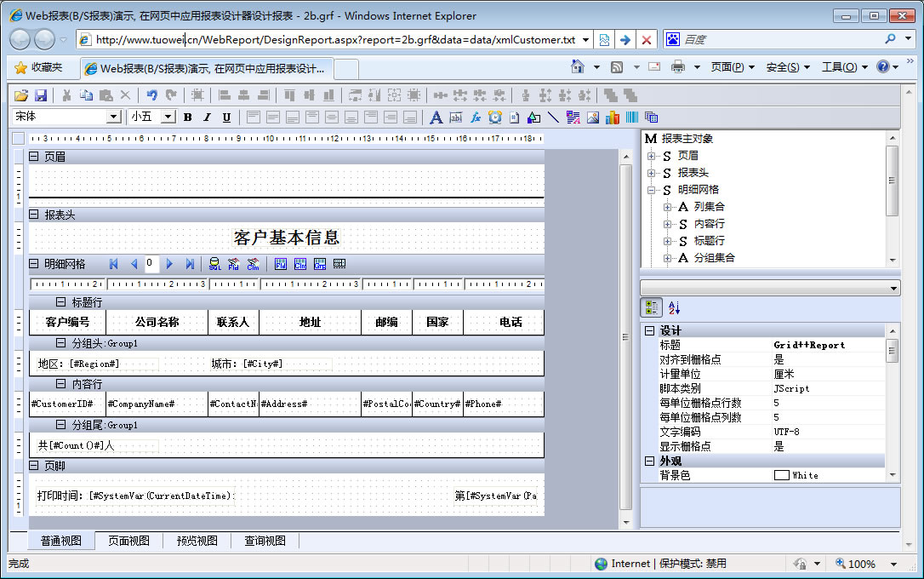Image resolution: width=924 pixels, height=579 pixels.
Task: Sort properties alphabetically with A-Z icon
Action: pyautogui.click(x=674, y=307)
